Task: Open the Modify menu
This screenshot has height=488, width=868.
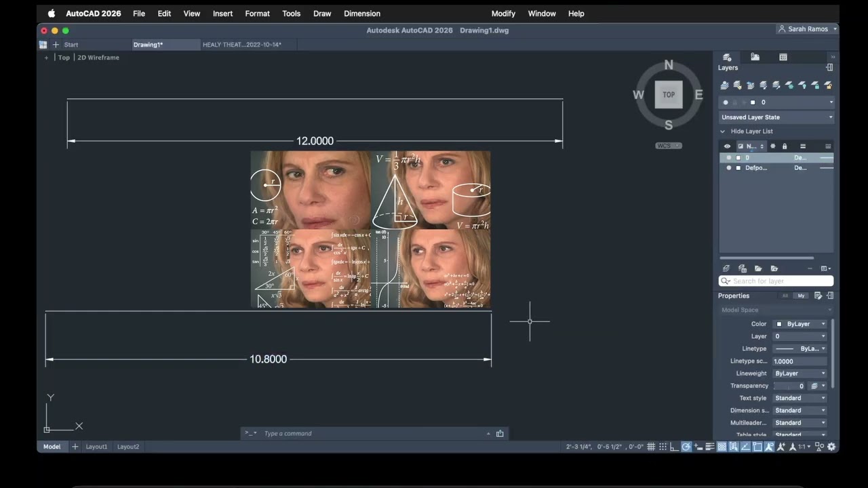Action: pyautogui.click(x=503, y=14)
